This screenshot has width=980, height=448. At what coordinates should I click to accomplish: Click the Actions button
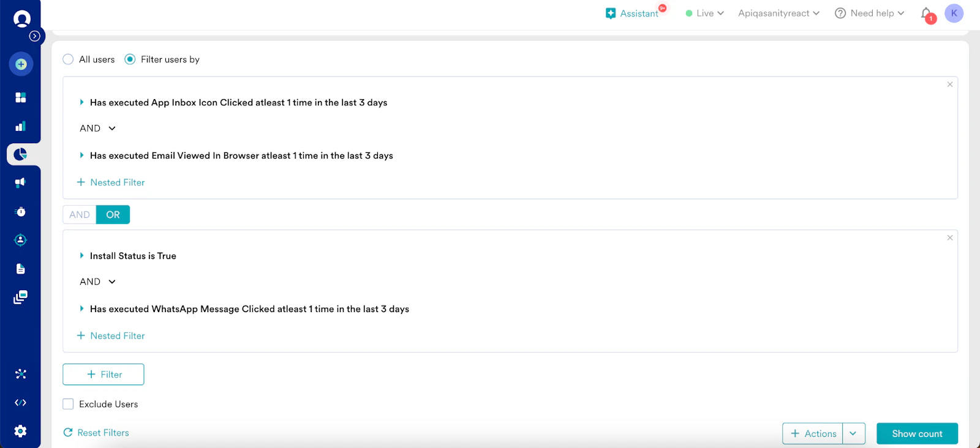coord(813,433)
